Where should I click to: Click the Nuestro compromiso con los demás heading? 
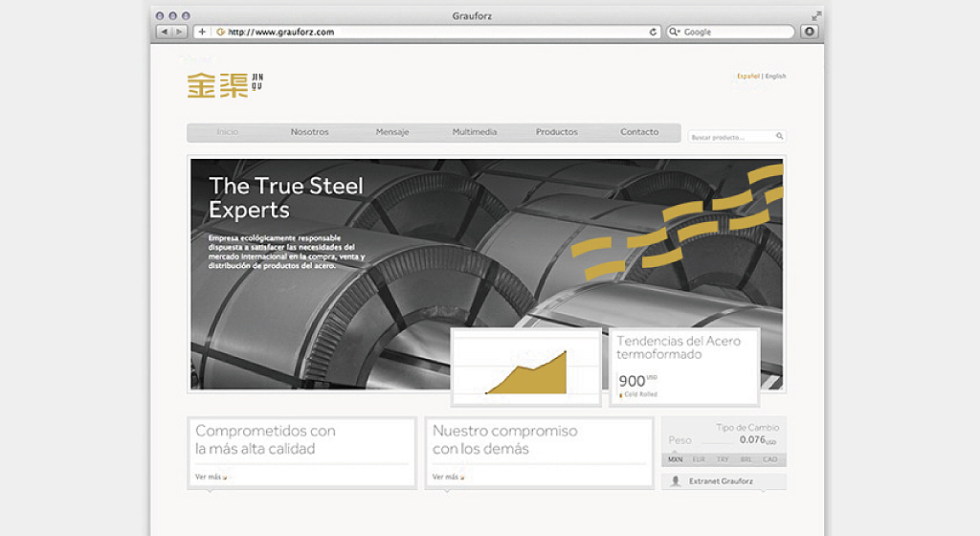pos(505,439)
